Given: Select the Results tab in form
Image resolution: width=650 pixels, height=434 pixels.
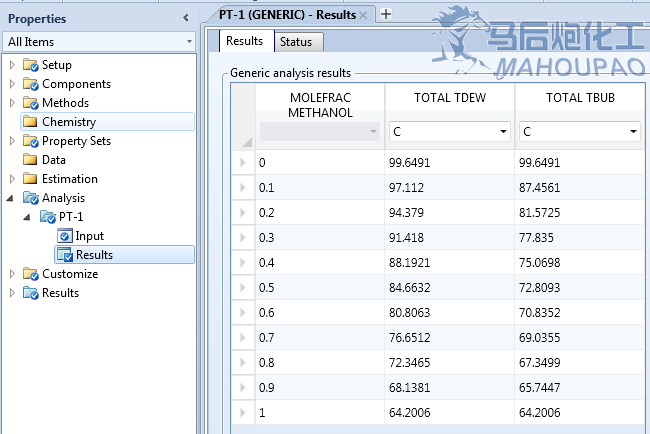Looking at the screenshot, I should [245, 41].
